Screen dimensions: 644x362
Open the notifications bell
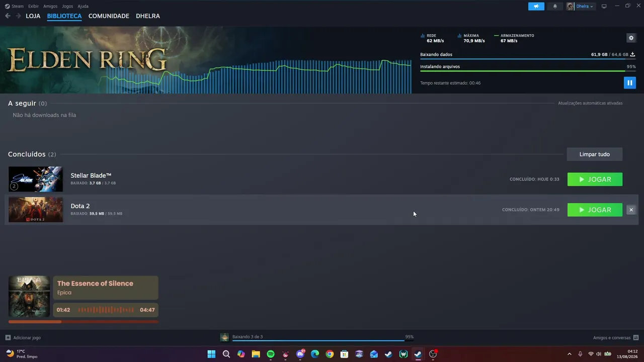555,6
